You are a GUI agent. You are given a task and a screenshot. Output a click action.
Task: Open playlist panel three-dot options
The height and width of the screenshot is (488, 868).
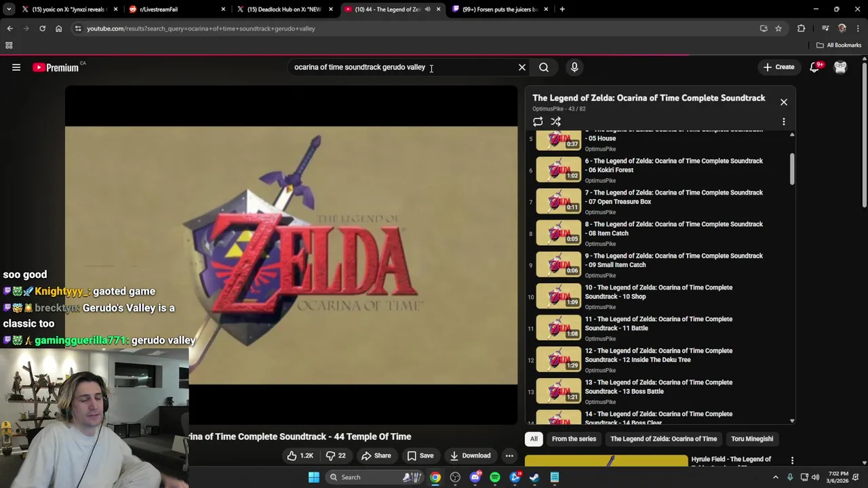tap(784, 121)
